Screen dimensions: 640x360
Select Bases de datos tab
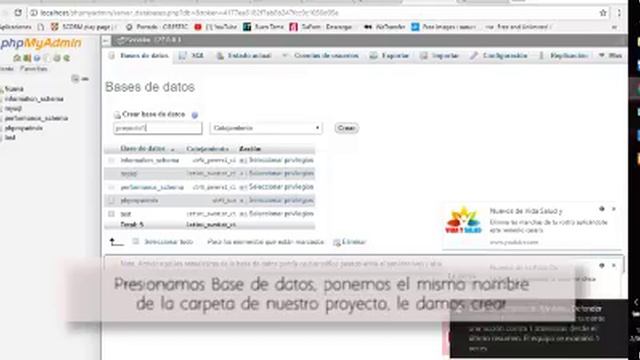pos(139,56)
